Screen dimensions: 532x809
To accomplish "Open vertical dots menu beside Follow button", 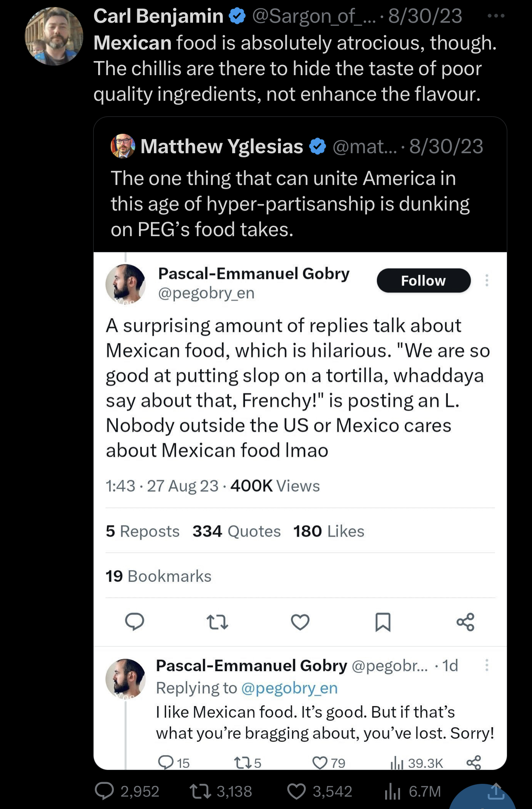I will (487, 280).
